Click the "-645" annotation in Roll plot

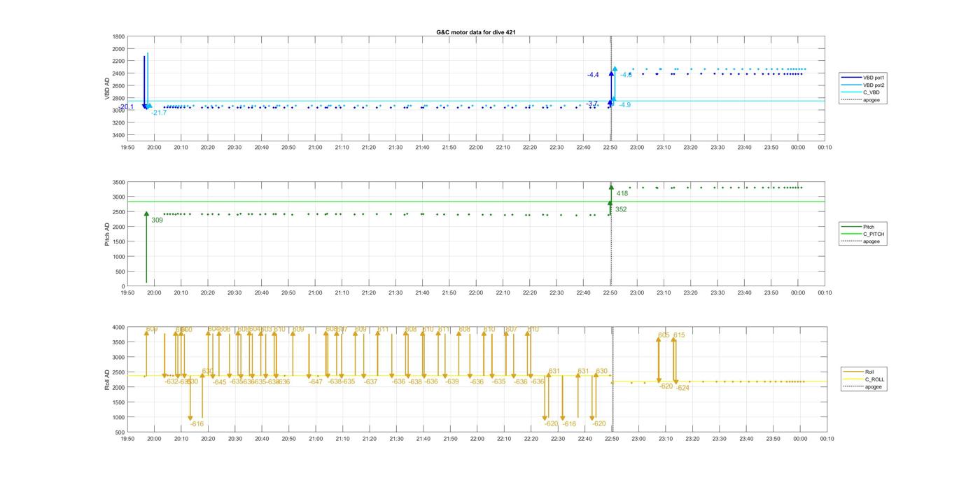[219, 382]
